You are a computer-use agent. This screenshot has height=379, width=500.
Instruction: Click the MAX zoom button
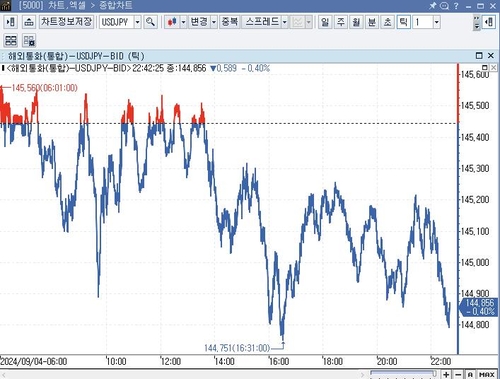click(487, 375)
